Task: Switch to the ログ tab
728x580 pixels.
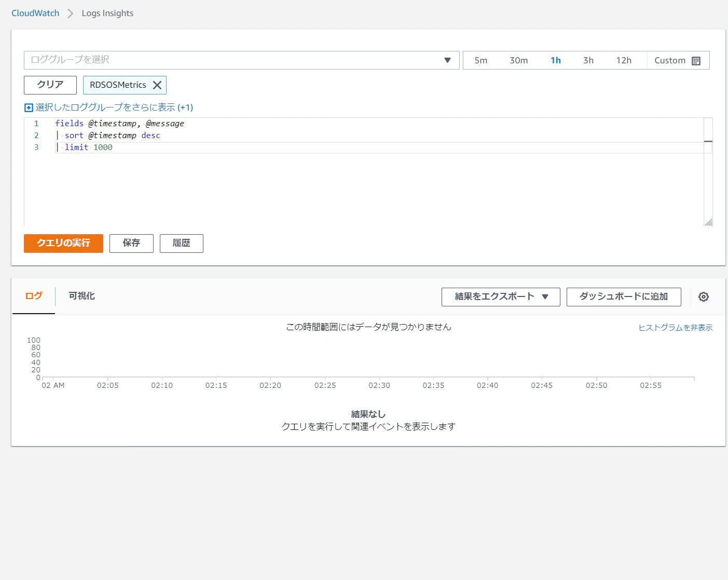Action: pyautogui.click(x=34, y=296)
